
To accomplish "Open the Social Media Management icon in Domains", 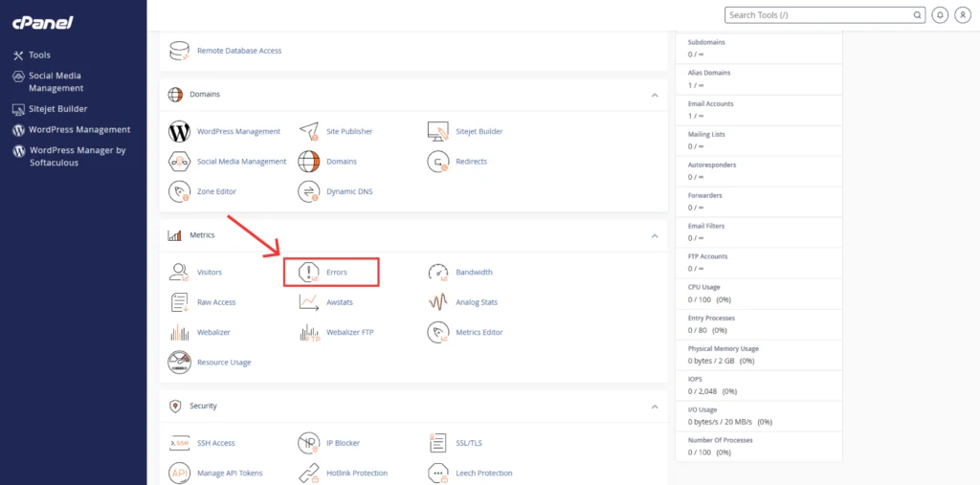I will coord(179,162).
